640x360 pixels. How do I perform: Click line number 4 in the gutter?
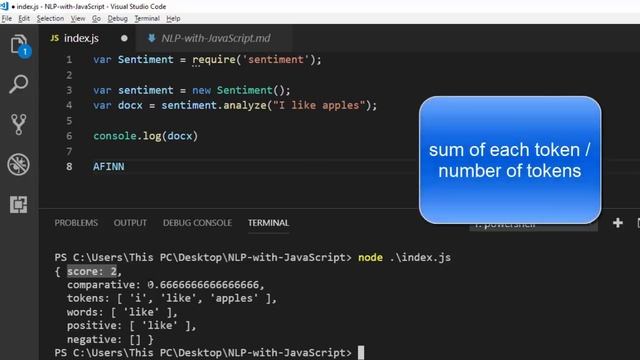(69, 106)
